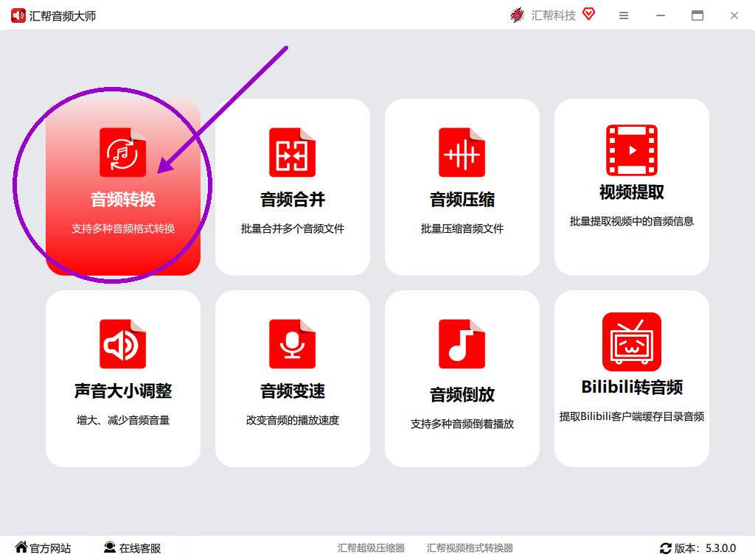This screenshot has width=755, height=560.
Task: Open the 音频压缩 waveform icon
Action: [462, 153]
